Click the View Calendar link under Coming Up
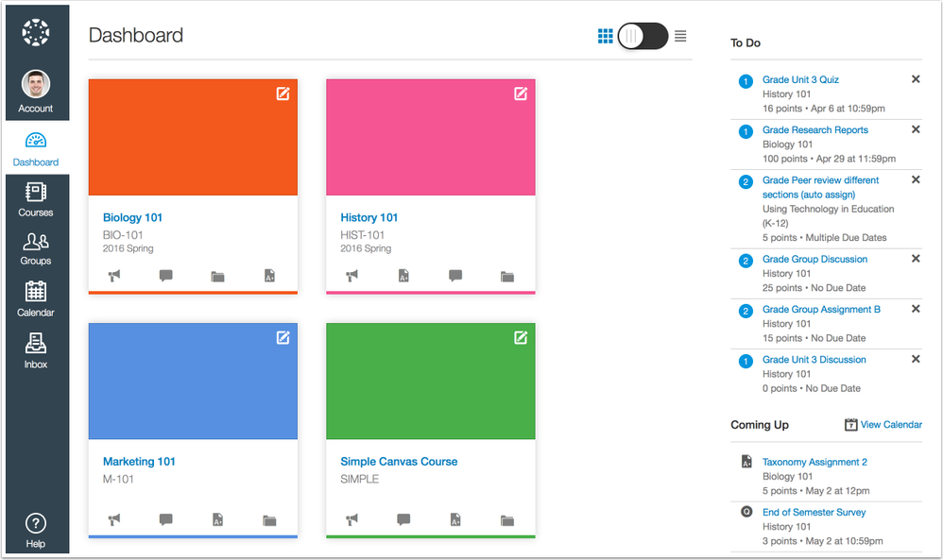 pos(889,424)
